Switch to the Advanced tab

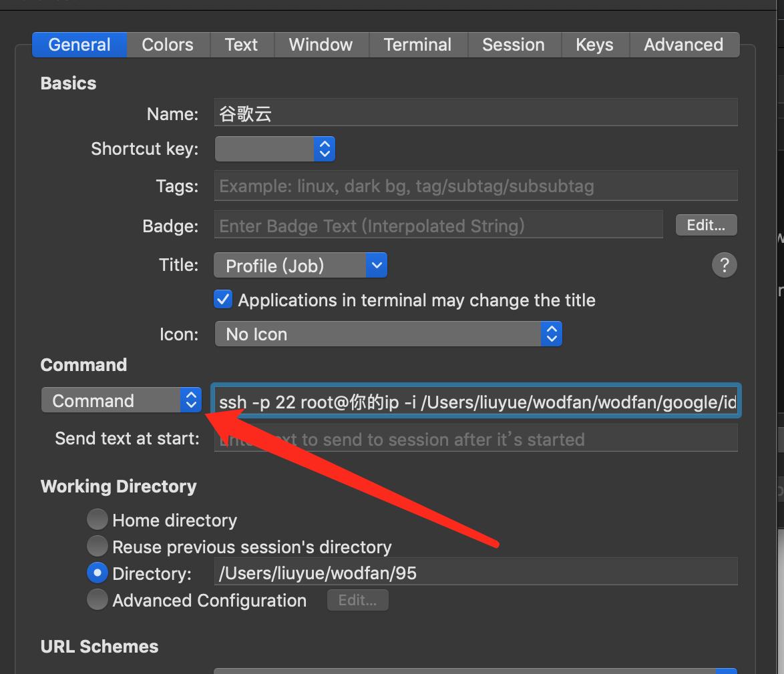point(683,45)
